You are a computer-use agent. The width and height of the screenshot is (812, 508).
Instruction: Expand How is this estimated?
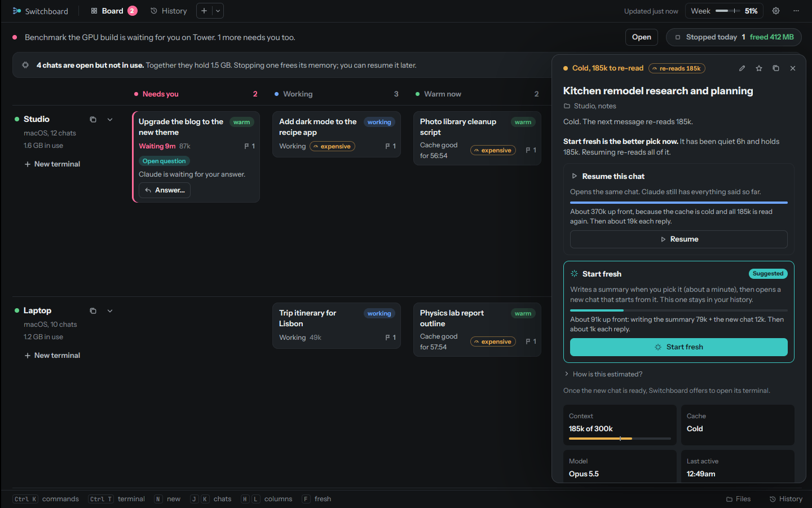(x=603, y=374)
